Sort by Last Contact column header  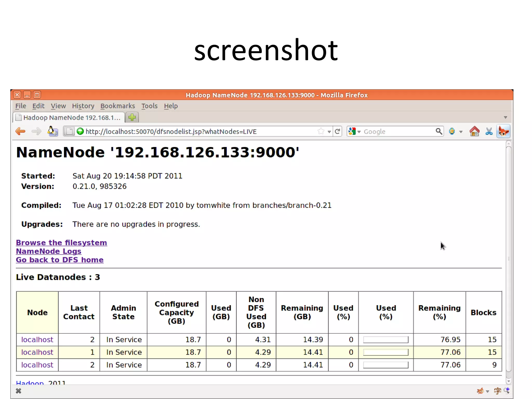(79, 312)
